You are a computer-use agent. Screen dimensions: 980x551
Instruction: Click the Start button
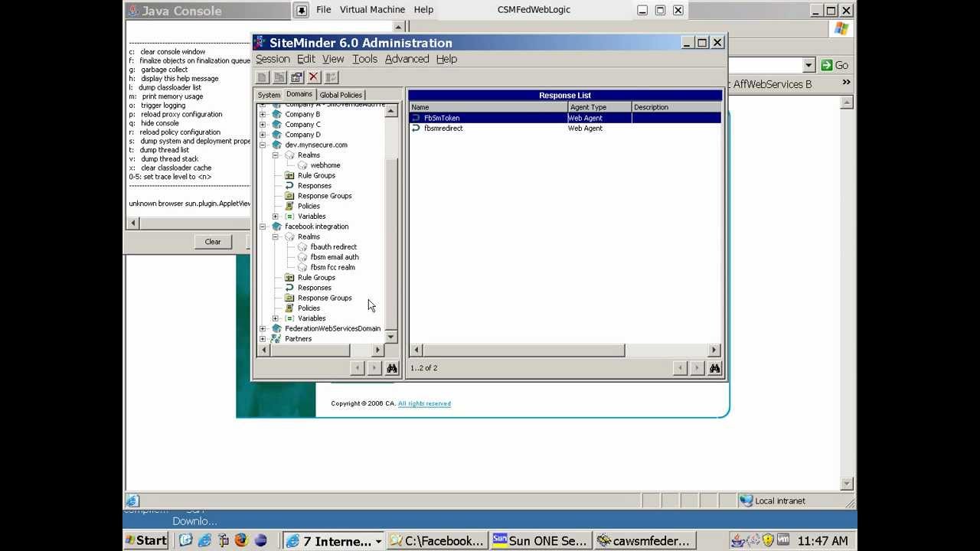coord(146,540)
